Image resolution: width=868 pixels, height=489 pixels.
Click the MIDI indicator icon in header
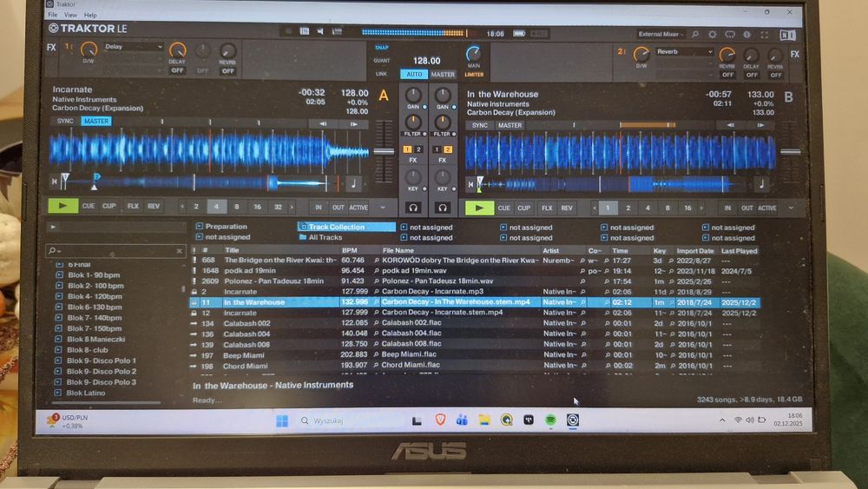[305, 31]
